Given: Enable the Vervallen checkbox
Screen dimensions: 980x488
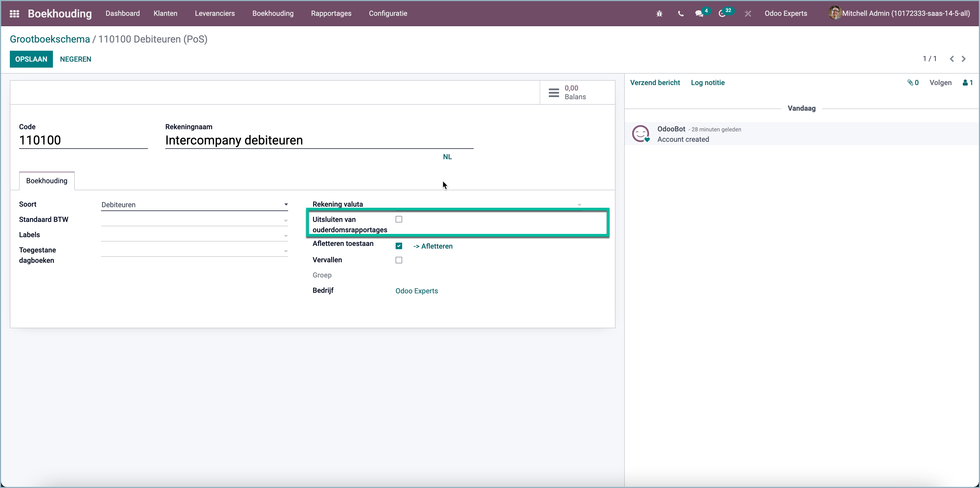Looking at the screenshot, I should tap(399, 260).
